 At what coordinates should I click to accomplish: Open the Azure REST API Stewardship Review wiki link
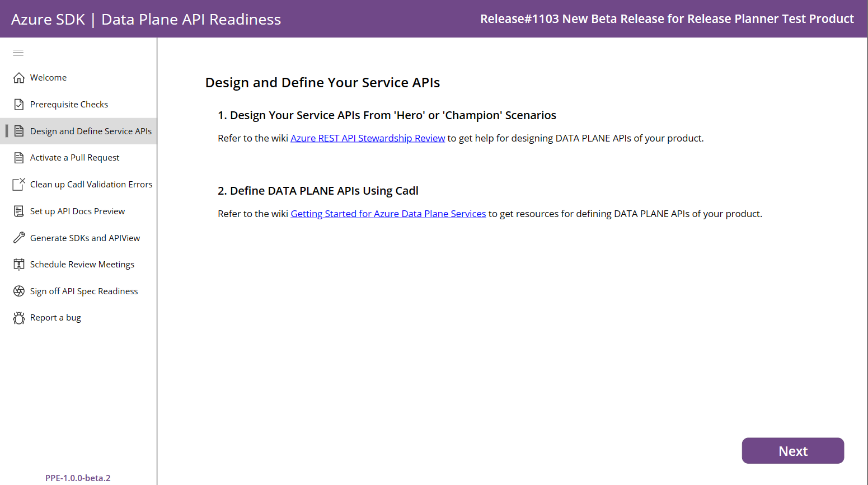pyautogui.click(x=368, y=138)
